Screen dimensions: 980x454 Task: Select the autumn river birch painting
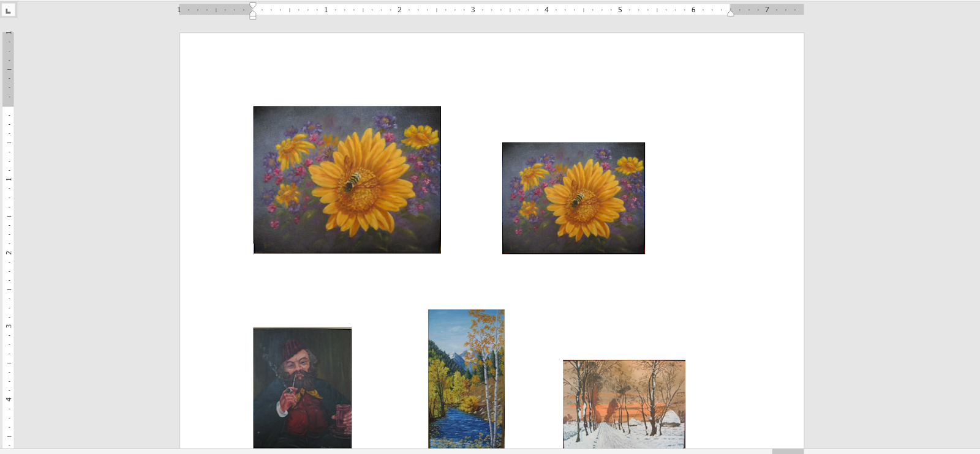tap(466, 379)
